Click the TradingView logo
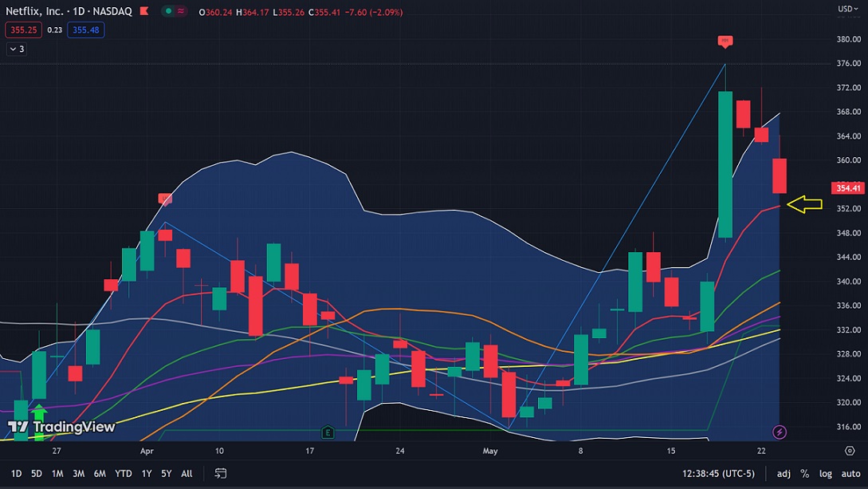The width and height of the screenshot is (868, 489). pyautogui.click(x=61, y=427)
